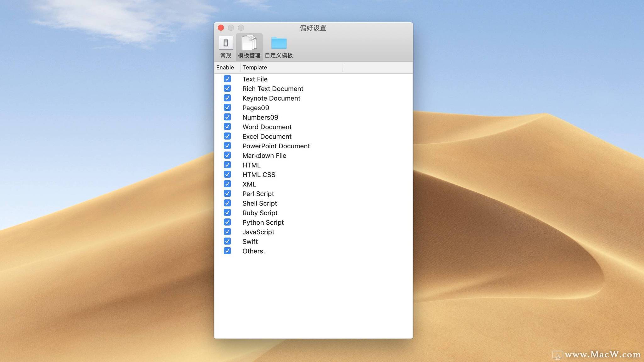The image size is (644, 362).
Task: Select the PowerPoint Document row label
Action: pos(276,146)
